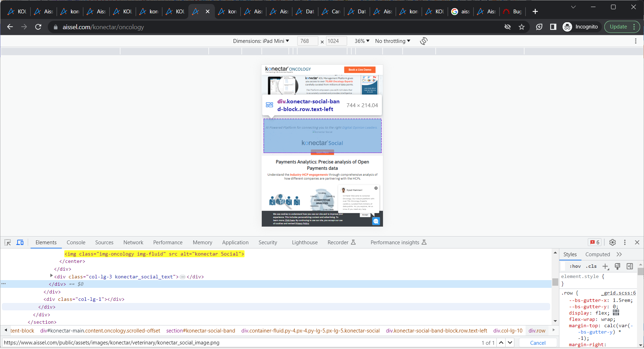Click the new style rule plus icon
The width and height of the screenshot is (644, 349).
click(x=606, y=266)
